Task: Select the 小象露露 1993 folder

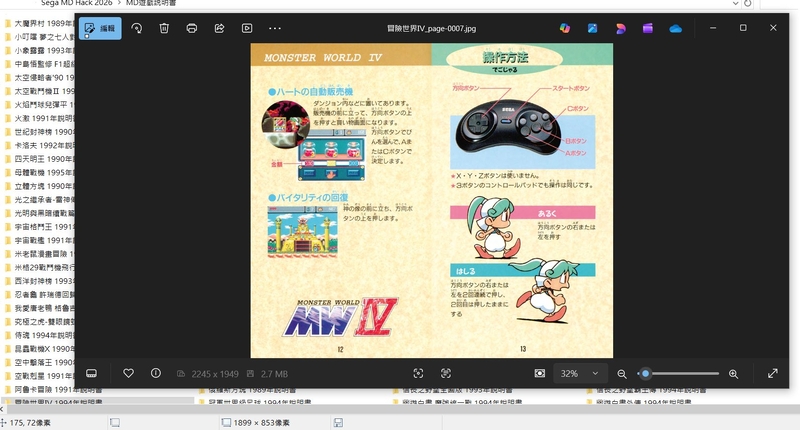Action: tap(40, 50)
